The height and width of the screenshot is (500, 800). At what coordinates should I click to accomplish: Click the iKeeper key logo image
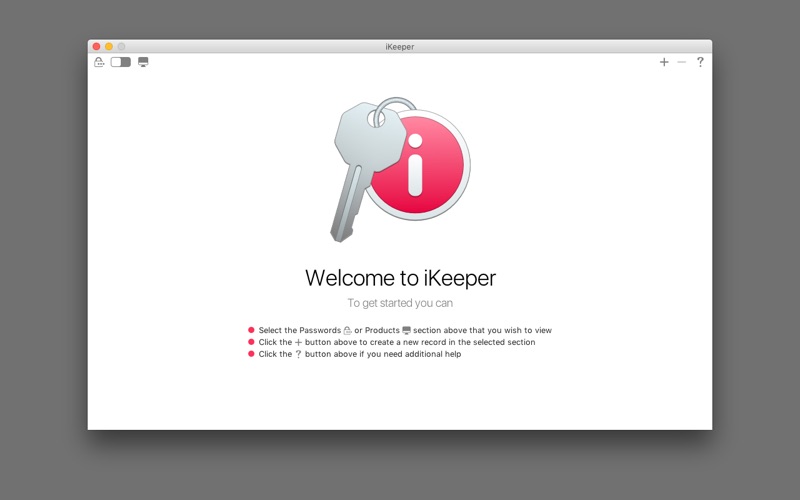[x=401, y=169]
